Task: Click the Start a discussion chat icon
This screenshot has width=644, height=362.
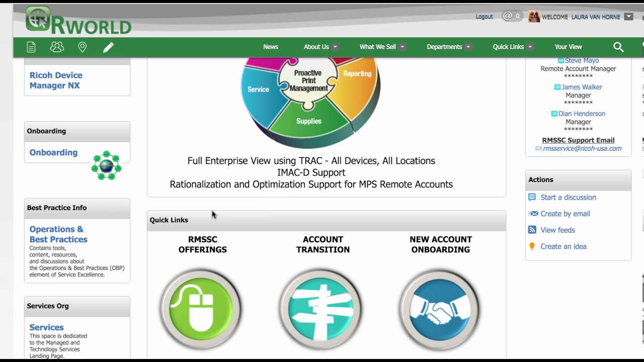Action: 532,197
